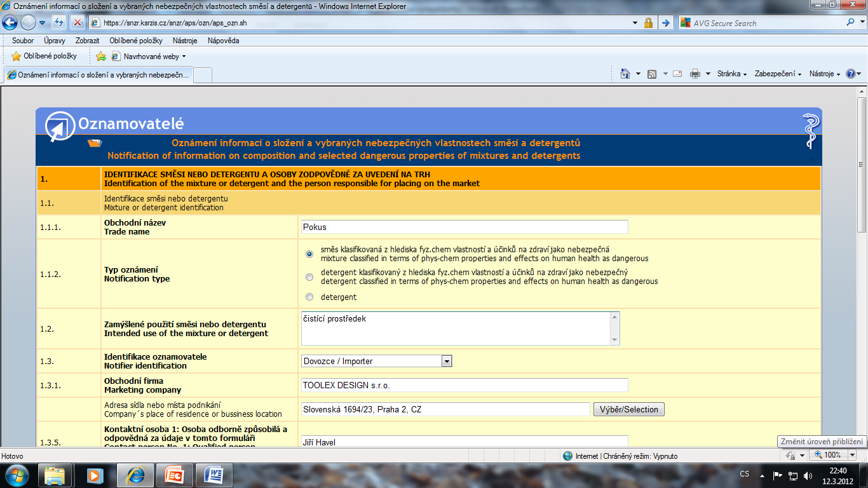The height and width of the screenshot is (488, 868).
Task: Open the recent pages dropdown arrow
Action: 43,23
